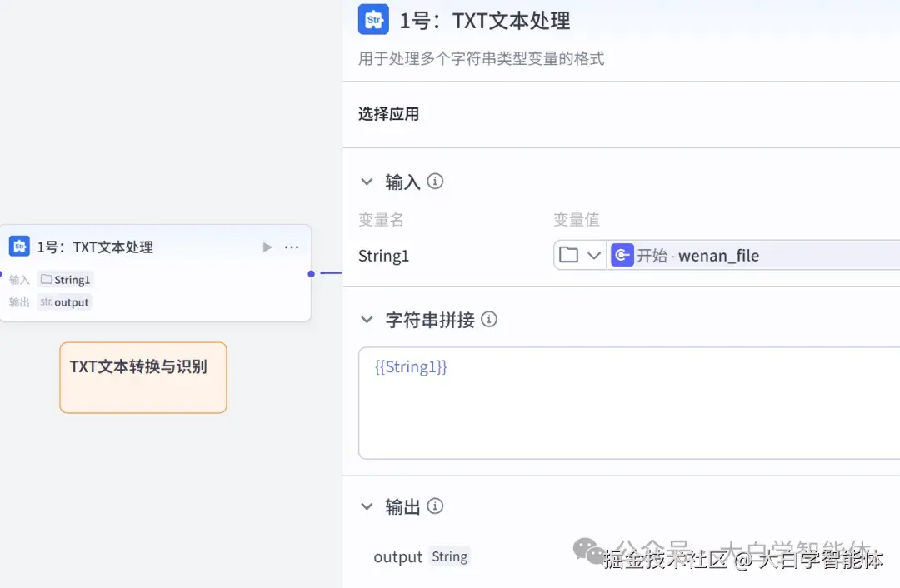Run the 1号：TXT文本处理 node with play arrow
The height and width of the screenshot is (588, 900).
click(267, 247)
